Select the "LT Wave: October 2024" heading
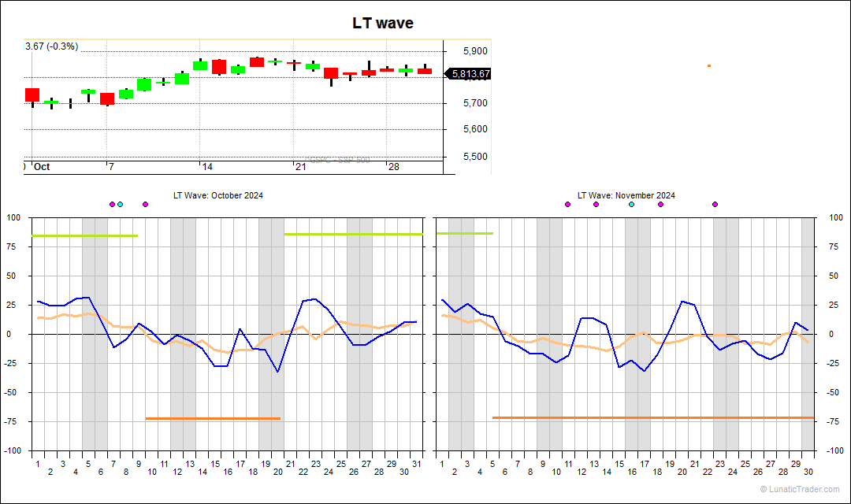The height and width of the screenshot is (504, 851). [218, 195]
